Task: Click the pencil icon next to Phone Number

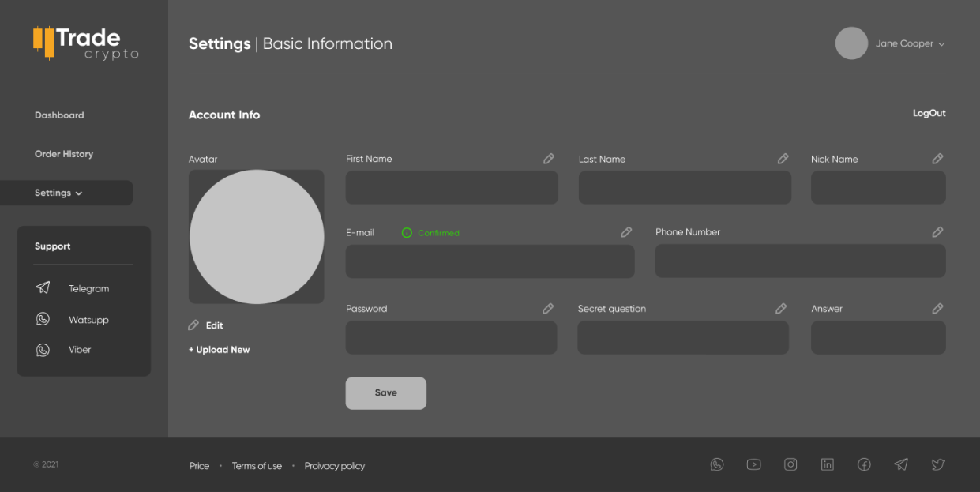Action: 937,232
